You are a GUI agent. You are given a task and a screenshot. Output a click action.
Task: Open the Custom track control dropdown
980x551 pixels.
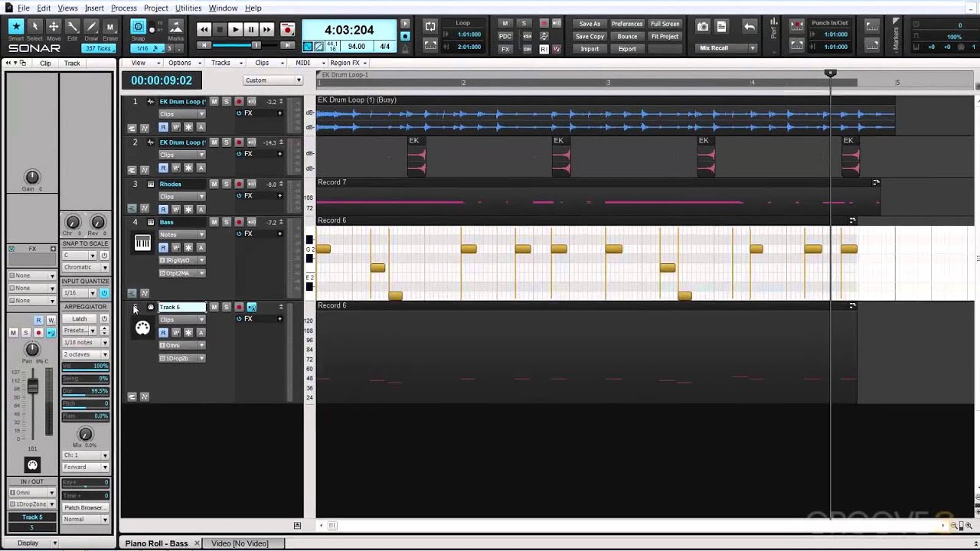point(273,80)
